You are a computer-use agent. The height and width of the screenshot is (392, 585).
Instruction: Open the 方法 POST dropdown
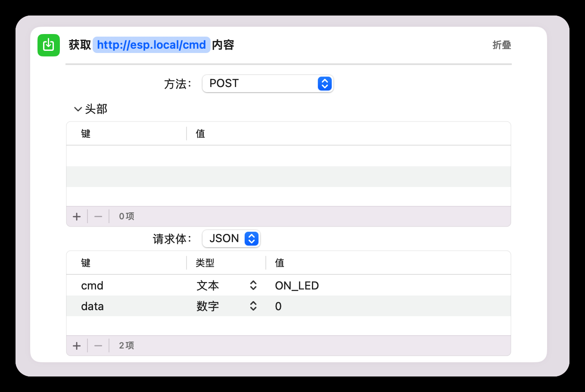point(268,84)
